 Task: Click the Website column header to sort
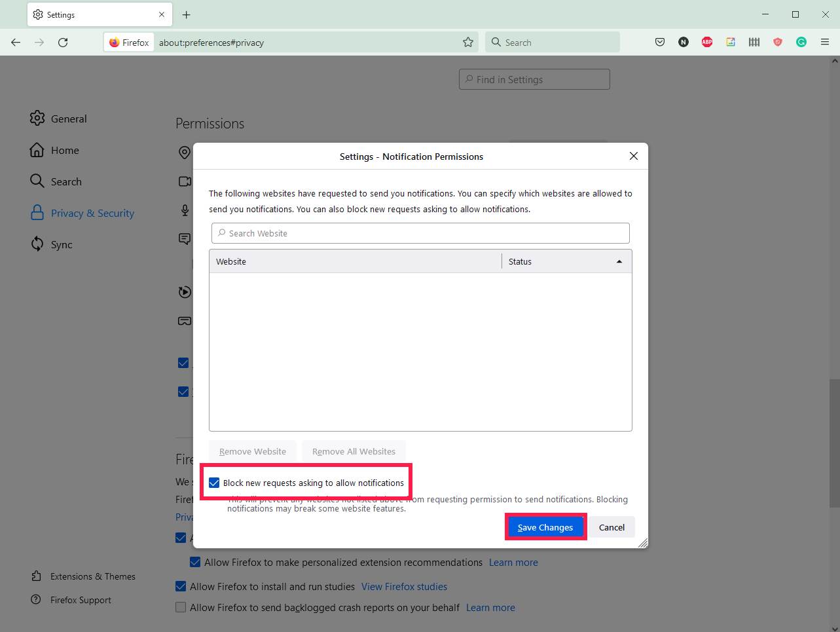[x=355, y=261]
